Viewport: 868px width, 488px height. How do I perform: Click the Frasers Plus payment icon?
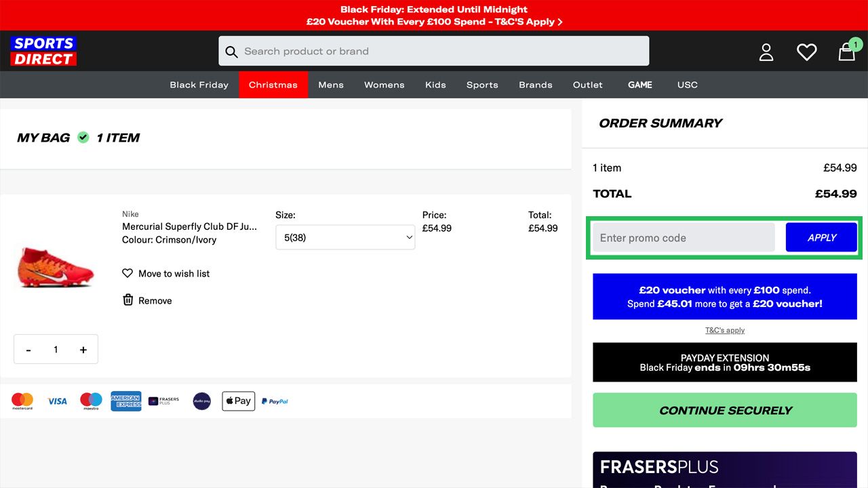click(163, 401)
